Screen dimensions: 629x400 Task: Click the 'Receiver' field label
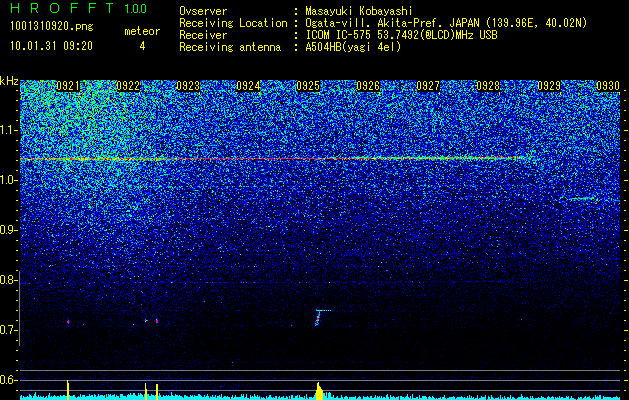pyautogui.click(x=203, y=35)
